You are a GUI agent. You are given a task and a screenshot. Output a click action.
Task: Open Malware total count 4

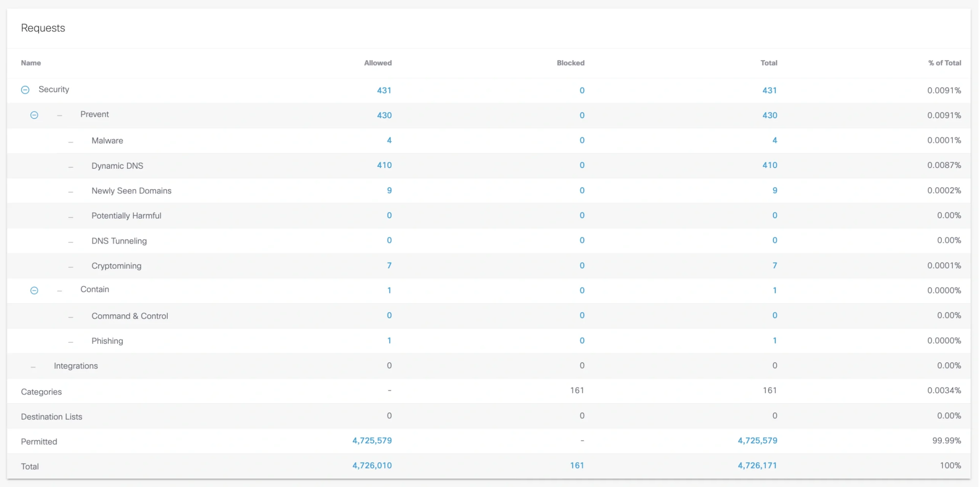[x=774, y=140]
